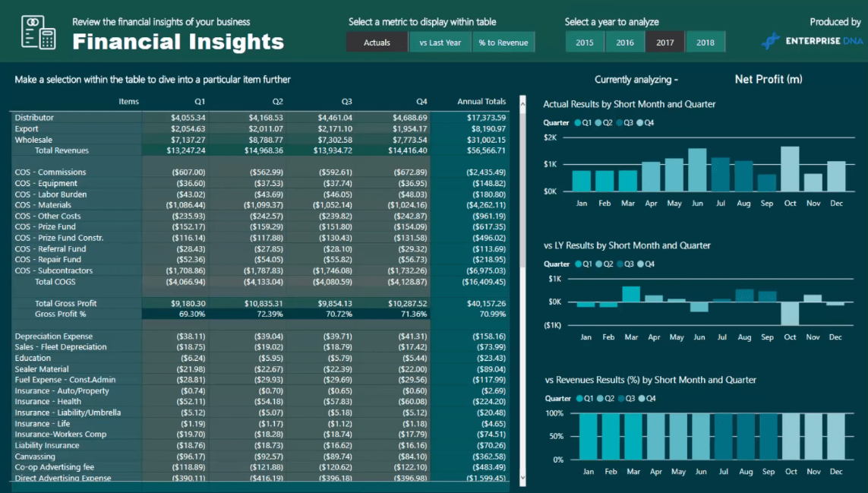Click the Dec bar in vs Revenues chart
Image resolution: width=868 pixels, height=493 pixels.
[x=836, y=437]
